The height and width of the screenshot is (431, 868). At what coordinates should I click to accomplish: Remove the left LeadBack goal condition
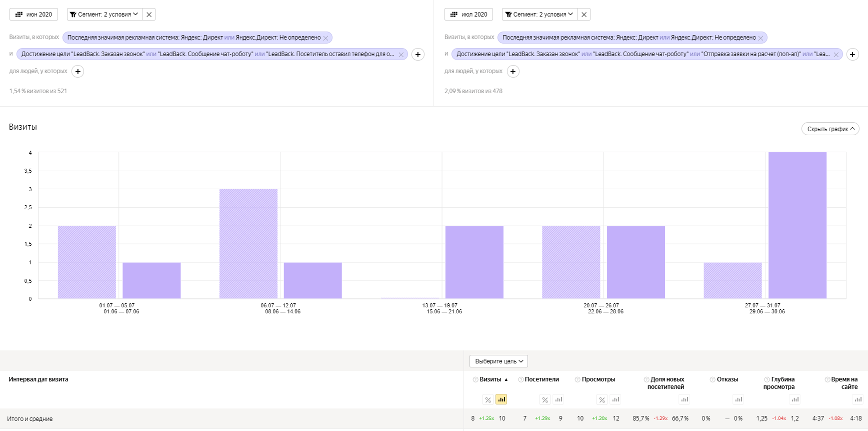pos(401,55)
